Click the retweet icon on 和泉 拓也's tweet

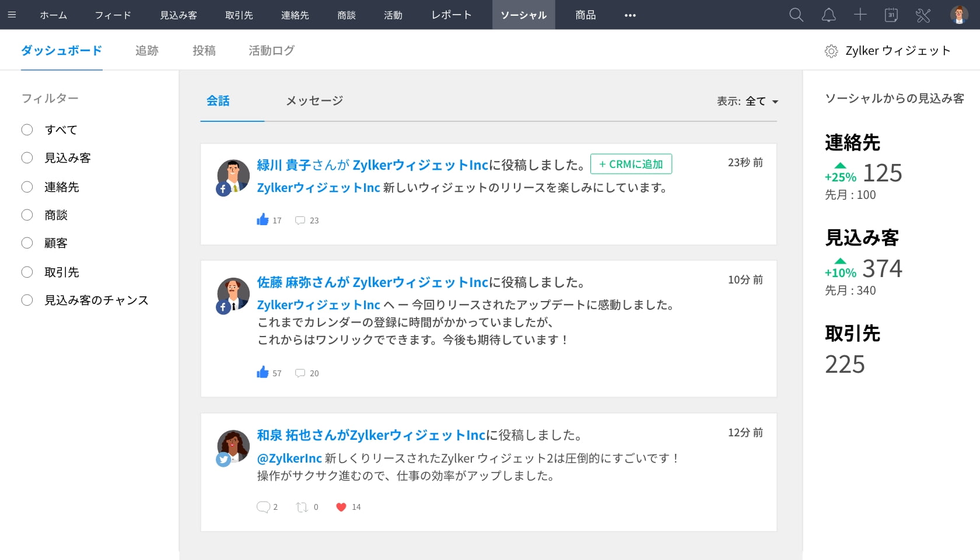302,507
